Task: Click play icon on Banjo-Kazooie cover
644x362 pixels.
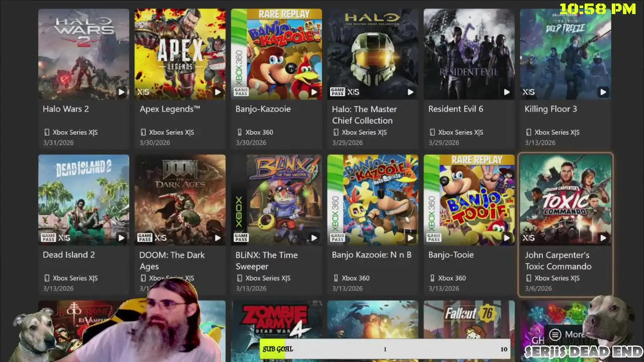Action: pos(314,92)
